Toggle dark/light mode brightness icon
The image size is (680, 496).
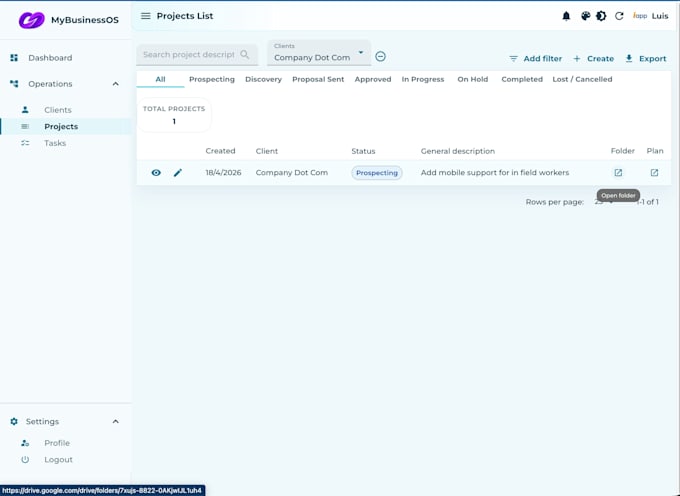pos(601,16)
